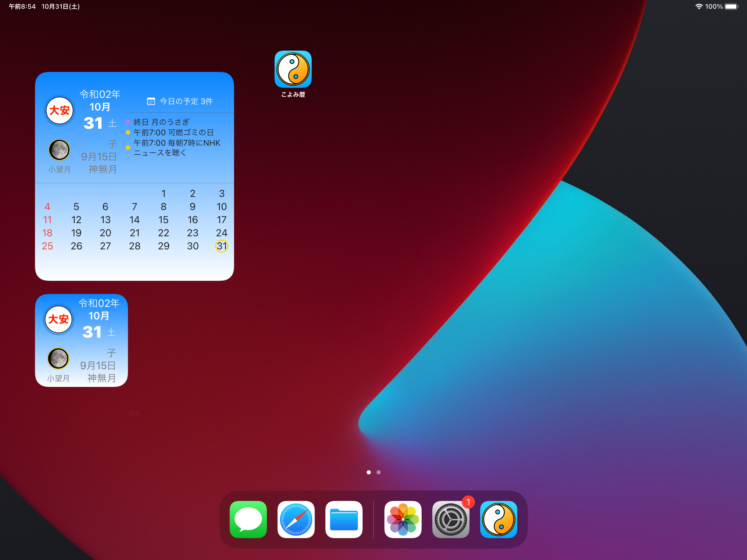The height and width of the screenshot is (560, 747).
Task: Tap day 15 in the calendar grid
Action: (x=164, y=220)
